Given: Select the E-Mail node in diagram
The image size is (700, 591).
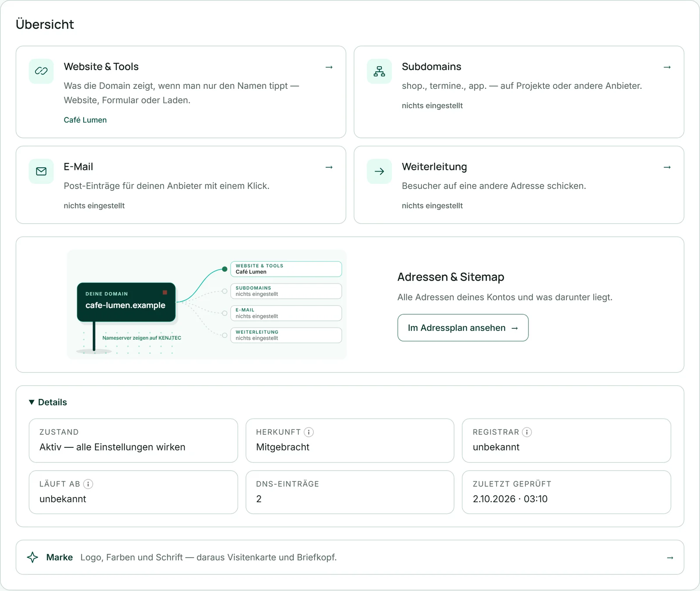Looking at the screenshot, I should pos(286,313).
